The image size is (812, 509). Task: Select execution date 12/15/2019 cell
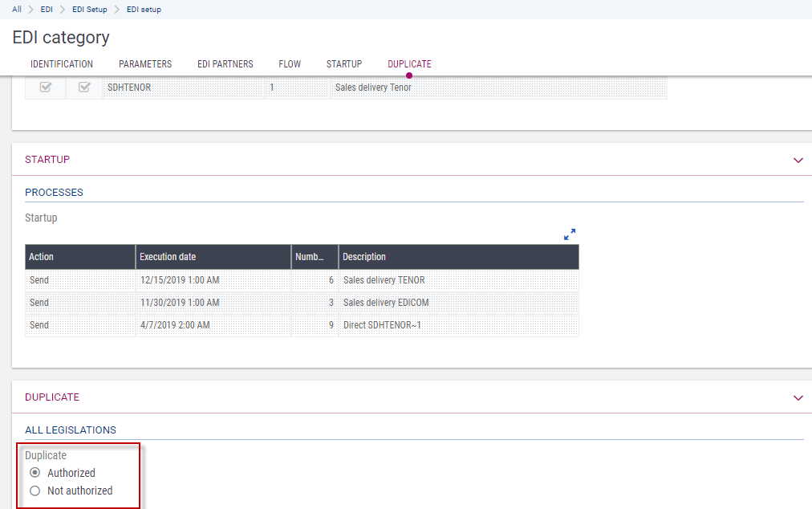(213, 280)
